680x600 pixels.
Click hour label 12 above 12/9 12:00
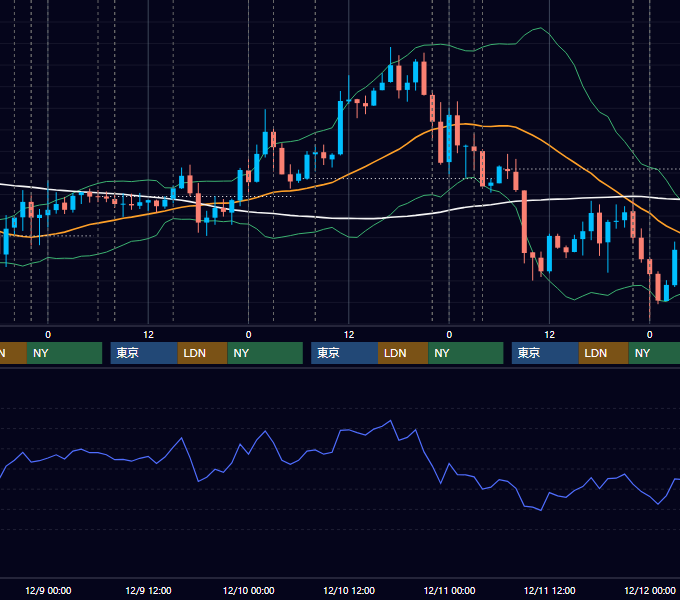(x=148, y=335)
